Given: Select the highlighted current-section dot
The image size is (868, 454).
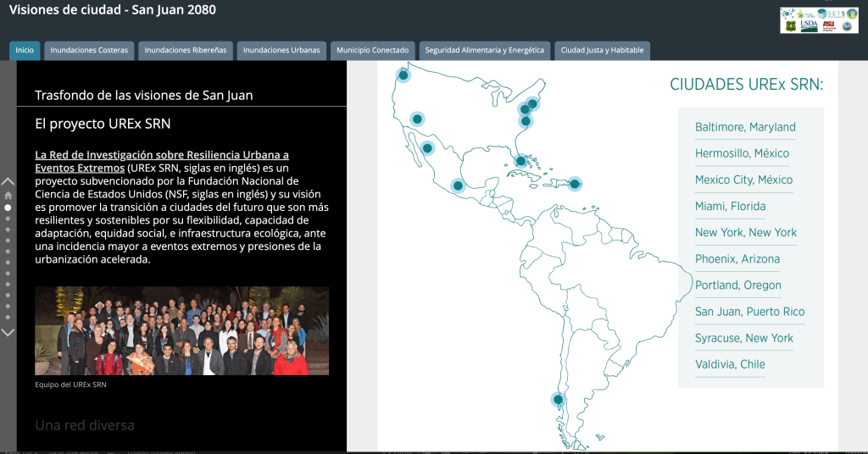Looking at the screenshot, I should [8, 208].
